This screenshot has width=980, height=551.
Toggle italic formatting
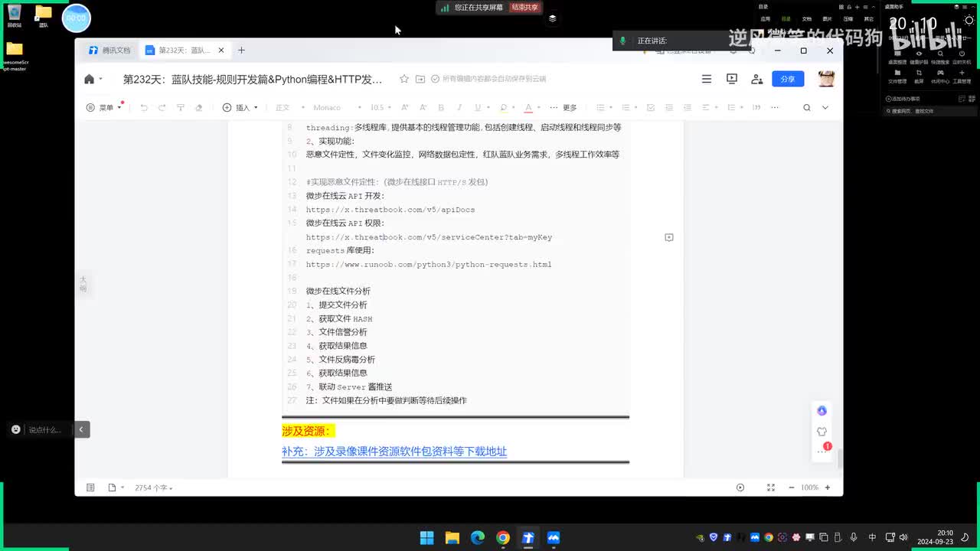[x=459, y=108]
